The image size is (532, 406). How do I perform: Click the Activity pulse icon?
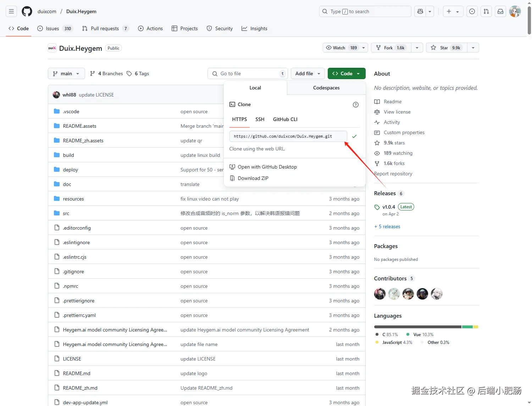pos(377,122)
